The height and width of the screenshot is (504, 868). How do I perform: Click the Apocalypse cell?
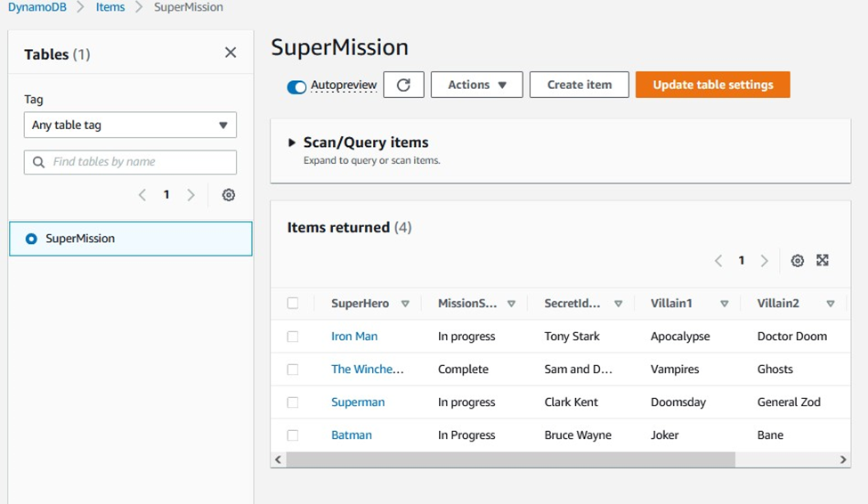(x=680, y=337)
